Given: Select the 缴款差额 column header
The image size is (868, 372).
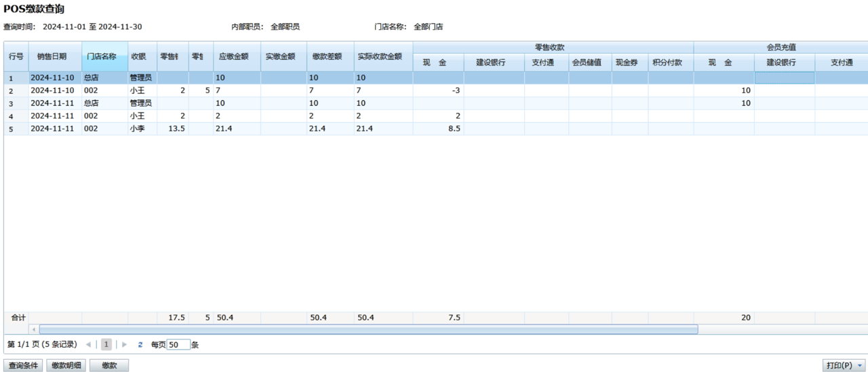Looking at the screenshot, I should pos(327,57).
